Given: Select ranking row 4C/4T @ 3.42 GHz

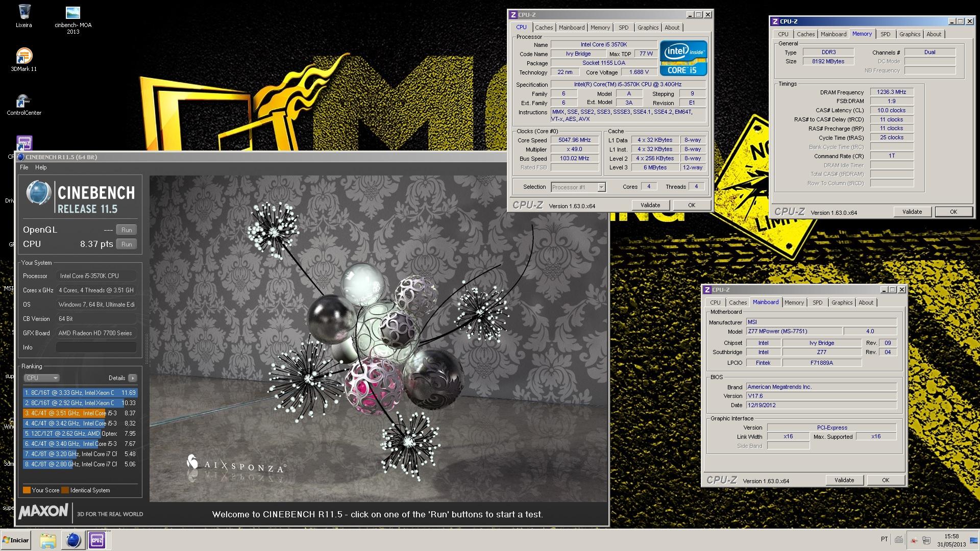Looking at the screenshot, I should (80, 423).
